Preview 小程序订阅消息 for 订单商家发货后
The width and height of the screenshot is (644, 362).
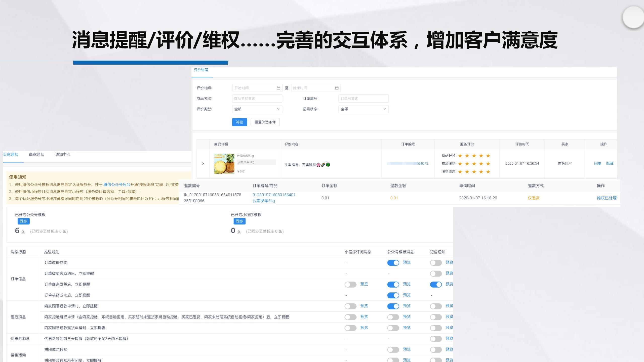[364, 284]
